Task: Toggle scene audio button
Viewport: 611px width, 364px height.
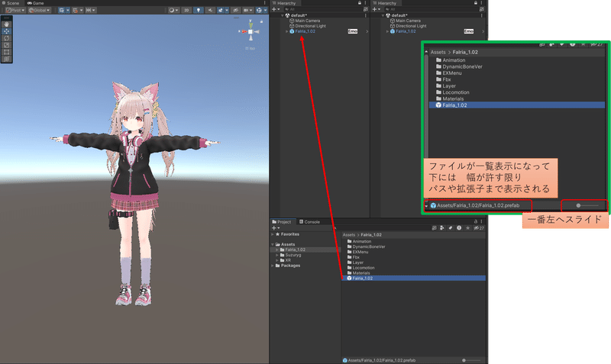Action: [210, 10]
